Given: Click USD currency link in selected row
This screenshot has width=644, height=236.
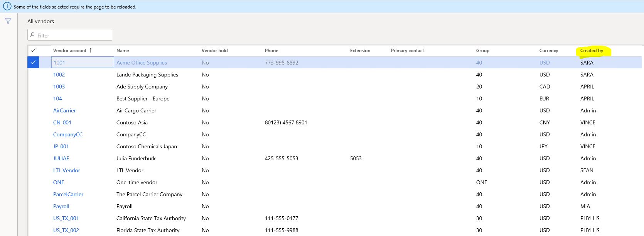Looking at the screenshot, I should (545, 63).
